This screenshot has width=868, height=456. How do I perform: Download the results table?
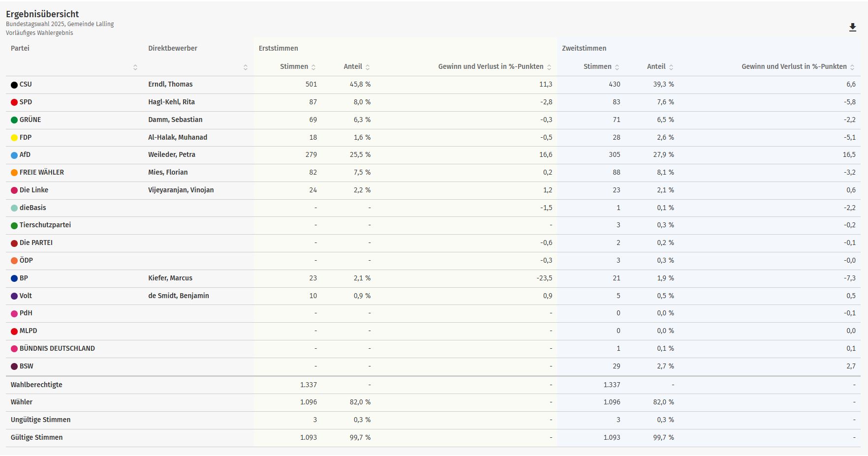pyautogui.click(x=853, y=28)
